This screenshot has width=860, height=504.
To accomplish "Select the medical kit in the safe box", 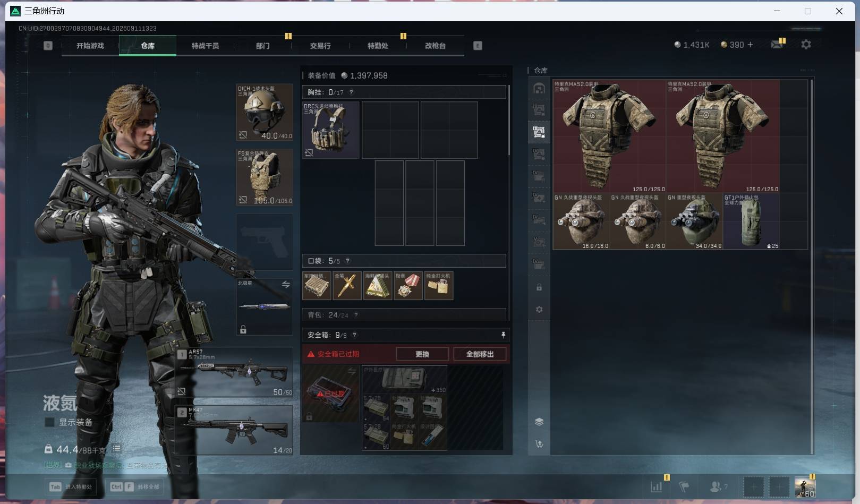I will (404, 380).
